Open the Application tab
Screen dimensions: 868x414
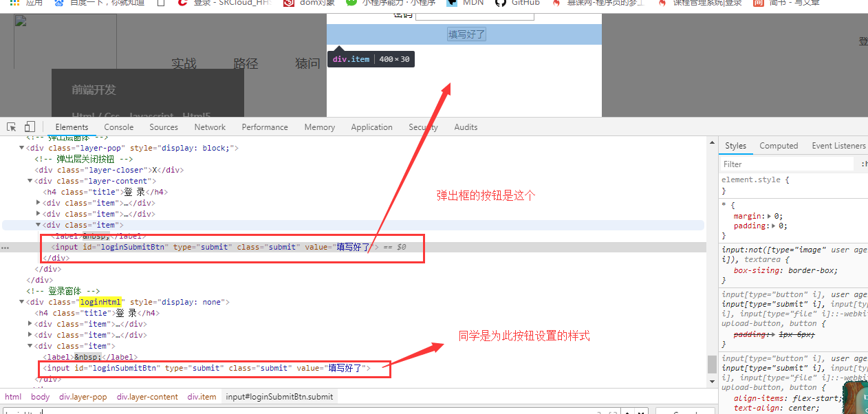tap(371, 127)
